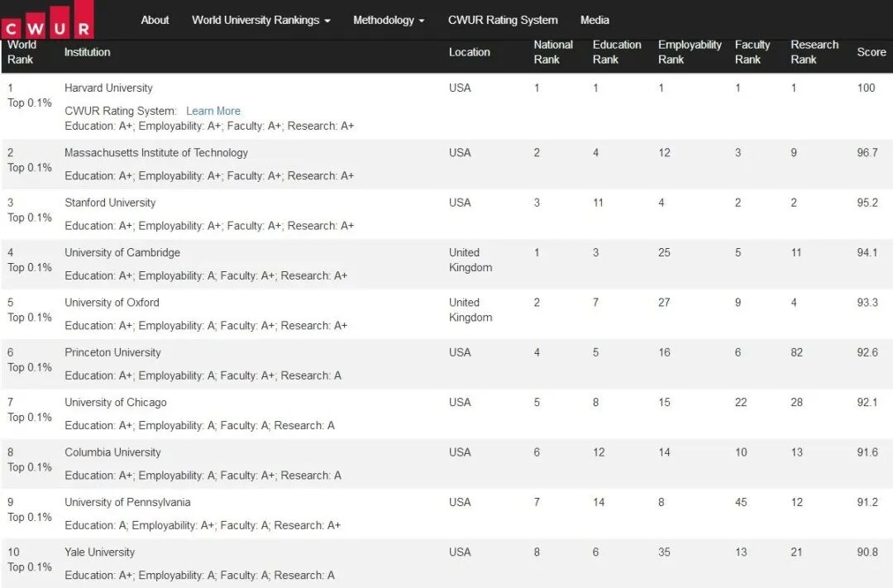Click Columbia's education rank 12
This screenshot has height=588, width=893.
(x=599, y=452)
